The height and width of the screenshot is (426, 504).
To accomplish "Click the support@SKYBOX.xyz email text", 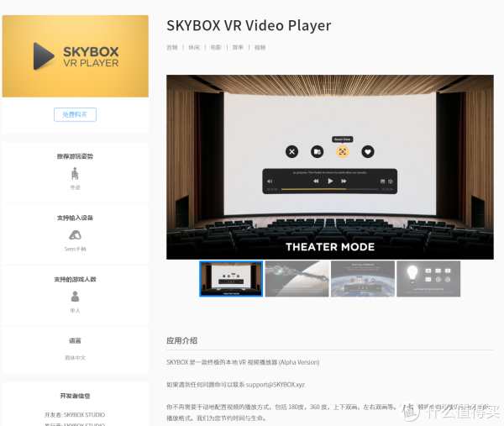I will [276, 385].
